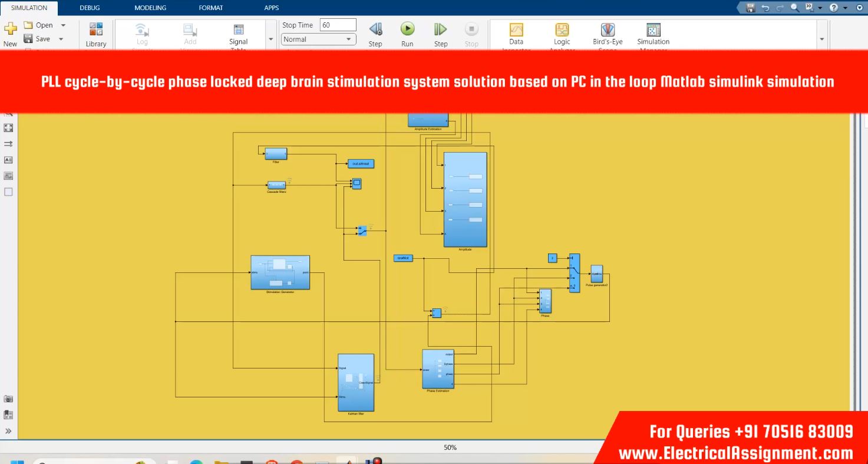Open the Library Browser
Image resolution: width=868 pixels, height=464 pixels.
tap(95, 29)
